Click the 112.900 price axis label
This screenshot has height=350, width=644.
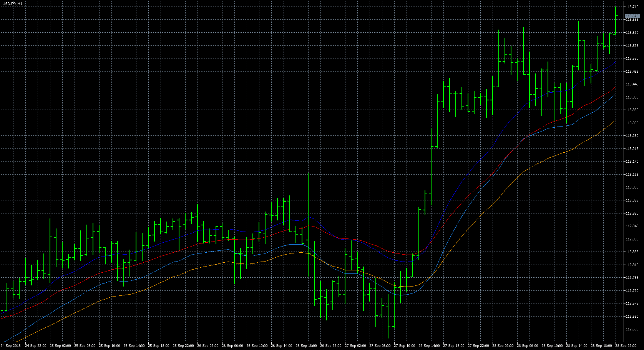click(632, 239)
